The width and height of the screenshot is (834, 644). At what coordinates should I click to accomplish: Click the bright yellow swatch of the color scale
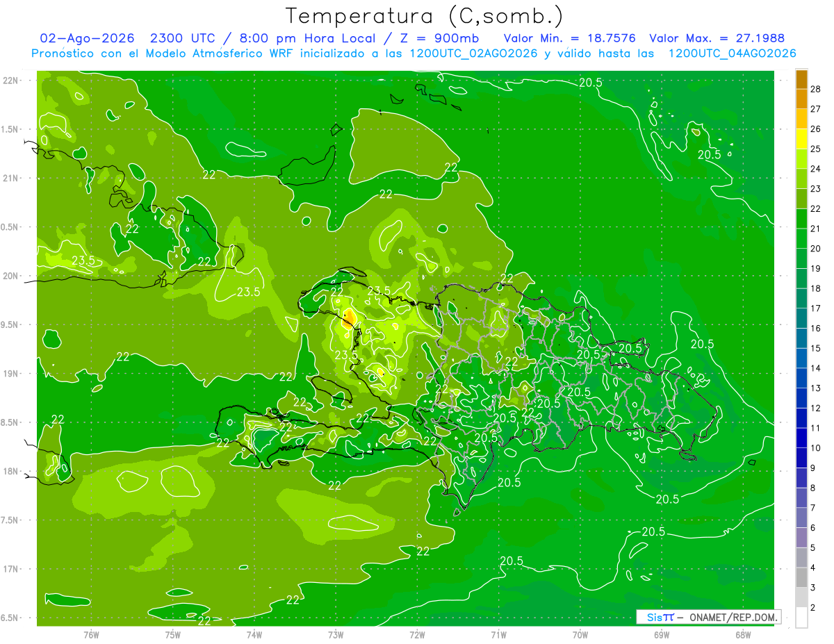[801, 139]
